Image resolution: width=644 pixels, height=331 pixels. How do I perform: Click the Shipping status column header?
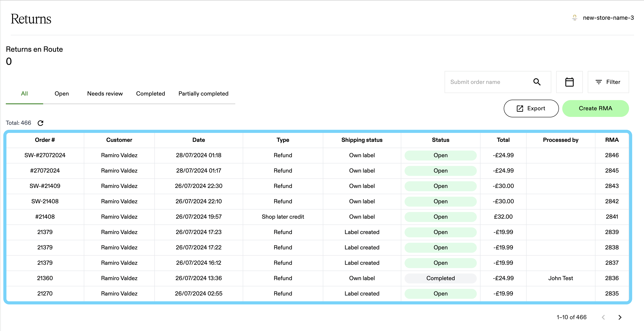coord(362,140)
